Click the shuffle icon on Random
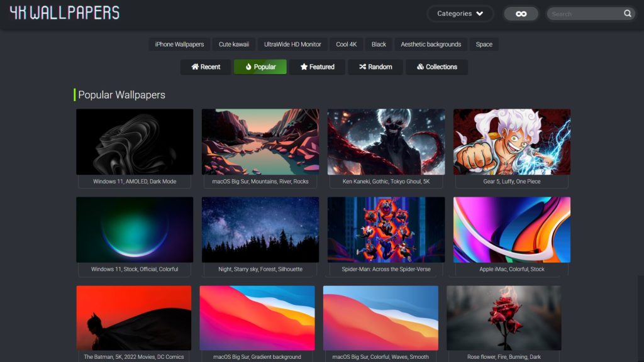Screen dimensions: 644x362 [x=362, y=67]
